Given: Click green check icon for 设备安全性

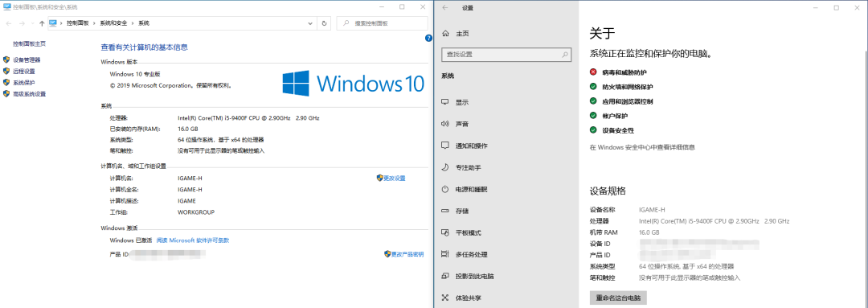Looking at the screenshot, I should tap(593, 130).
